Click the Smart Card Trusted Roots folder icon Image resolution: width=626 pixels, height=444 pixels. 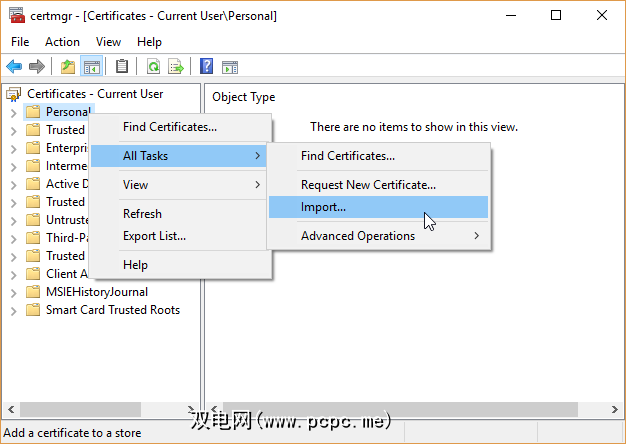coord(33,310)
